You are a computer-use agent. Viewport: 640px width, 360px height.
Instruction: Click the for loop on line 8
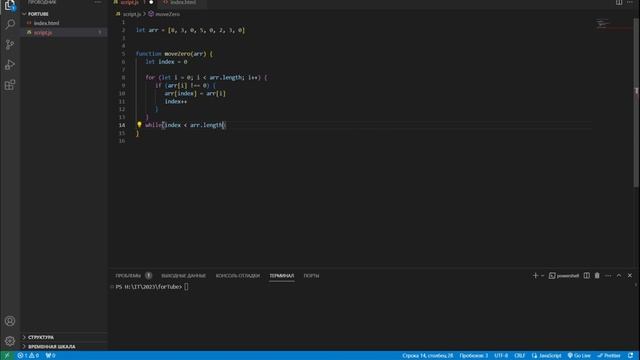[x=206, y=78]
